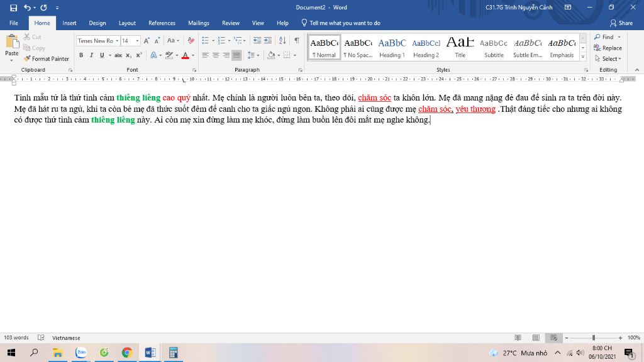Apply strikethrough formatting

118,55
